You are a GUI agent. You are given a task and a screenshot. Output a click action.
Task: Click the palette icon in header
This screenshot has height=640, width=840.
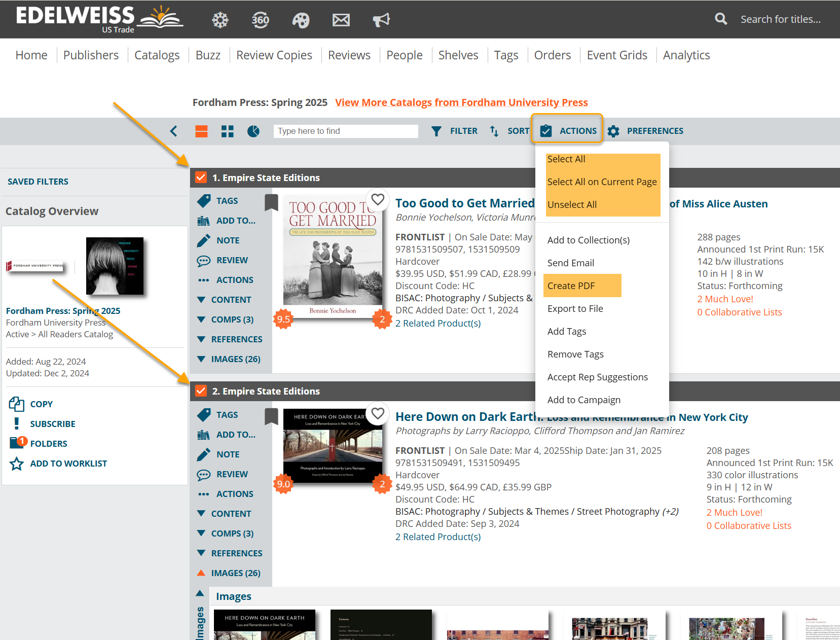(301, 20)
